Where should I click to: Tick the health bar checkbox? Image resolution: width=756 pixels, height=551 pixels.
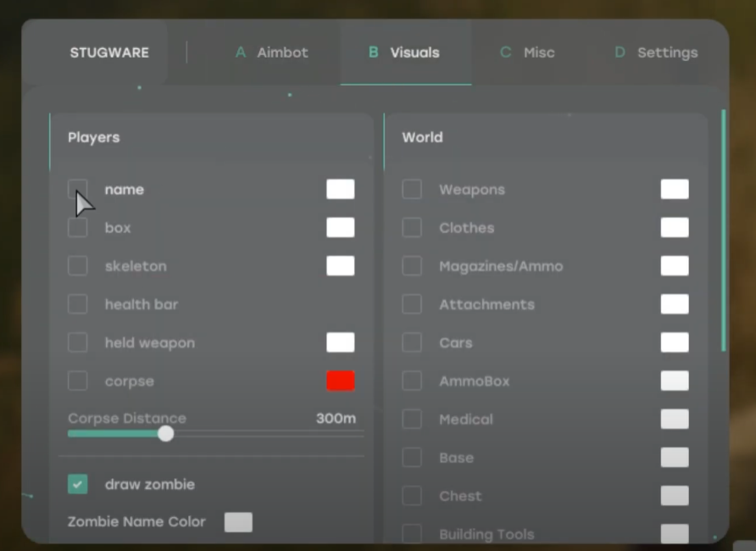pos(78,304)
